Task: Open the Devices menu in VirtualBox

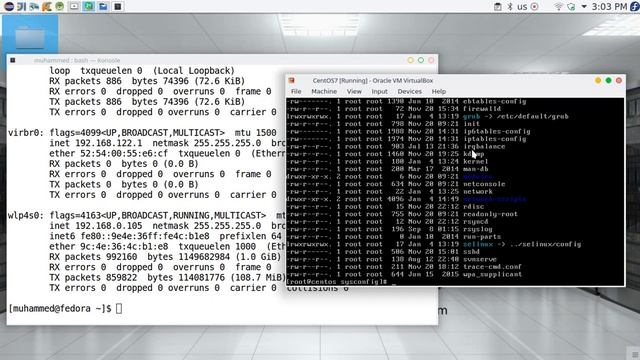Action: [409, 91]
